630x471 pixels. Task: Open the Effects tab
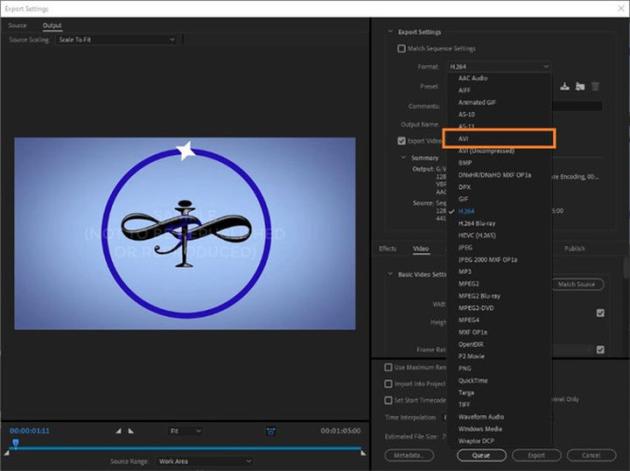388,249
